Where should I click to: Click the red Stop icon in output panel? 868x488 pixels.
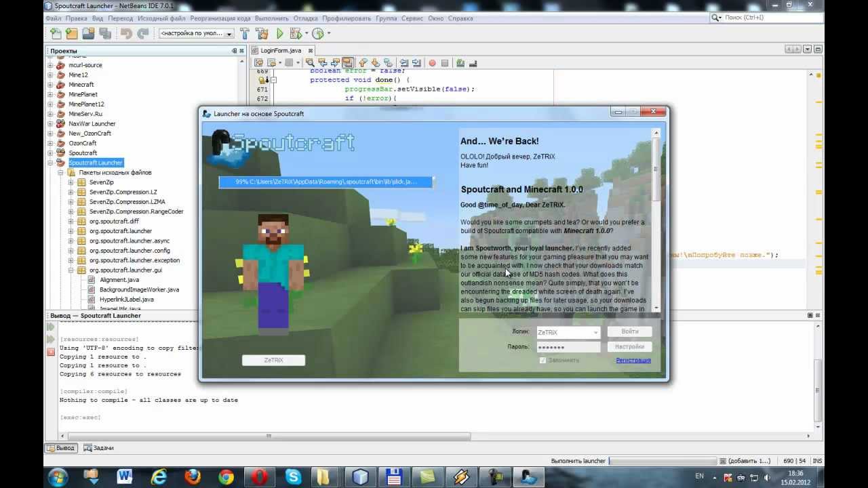click(x=51, y=352)
